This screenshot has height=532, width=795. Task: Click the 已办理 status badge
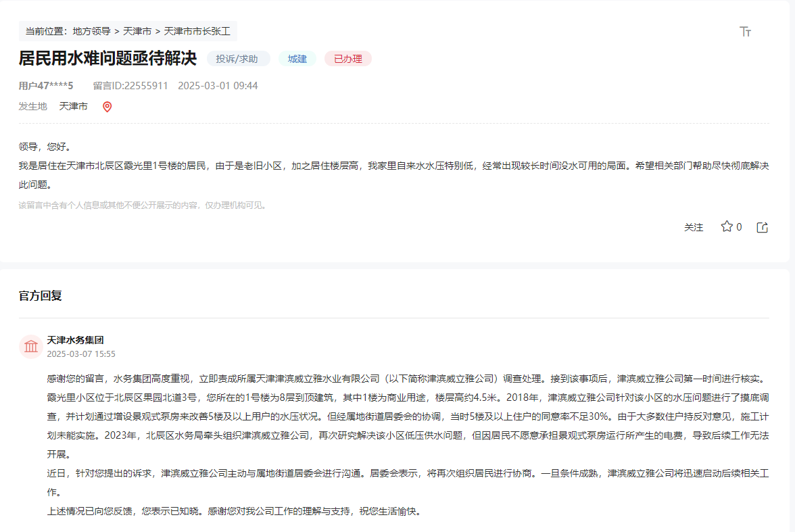click(x=347, y=59)
